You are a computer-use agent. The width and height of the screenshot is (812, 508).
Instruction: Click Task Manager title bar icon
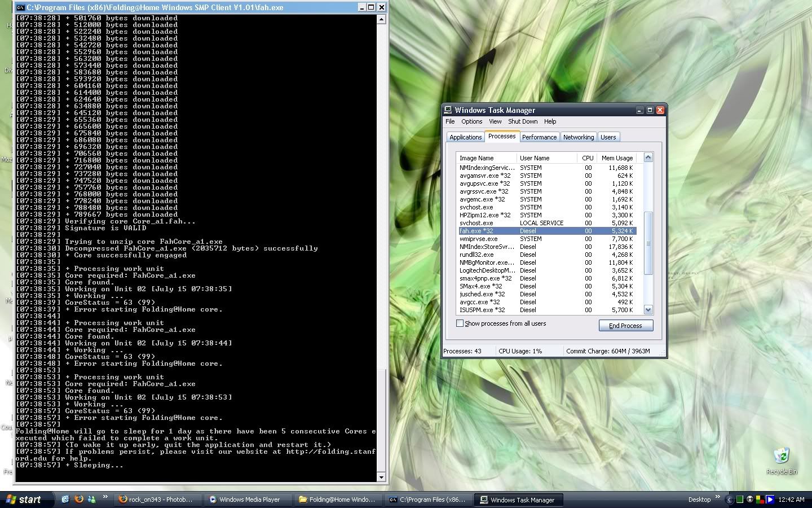point(448,110)
